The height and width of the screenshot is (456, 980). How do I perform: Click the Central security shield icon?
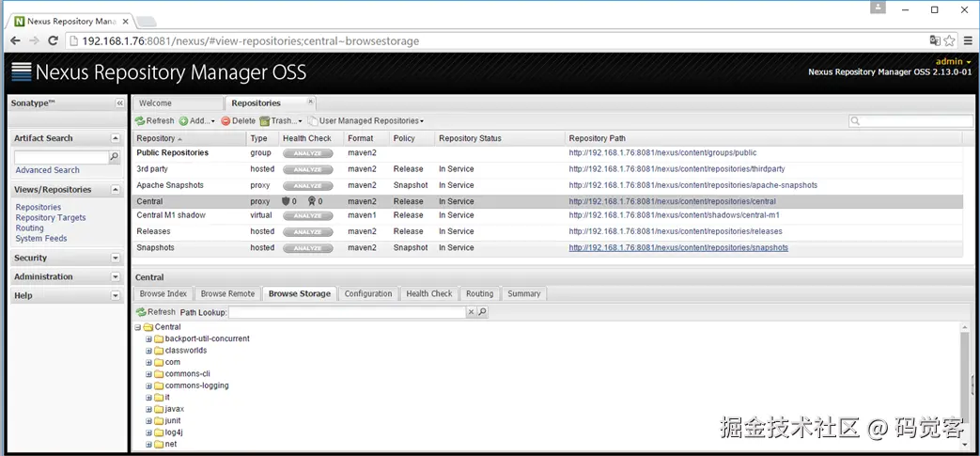pos(287,201)
